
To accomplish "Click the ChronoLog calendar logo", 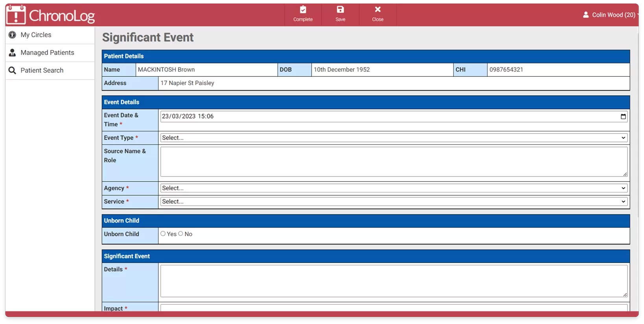I will [16, 15].
